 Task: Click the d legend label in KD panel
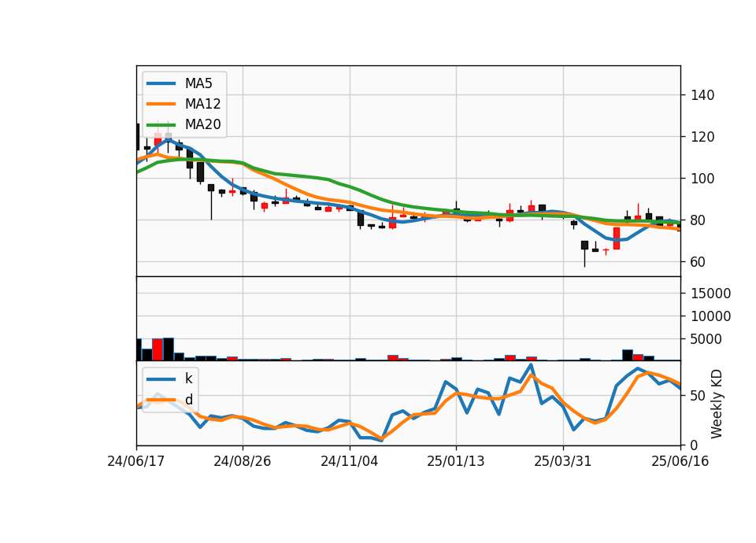[x=188, y=400]
